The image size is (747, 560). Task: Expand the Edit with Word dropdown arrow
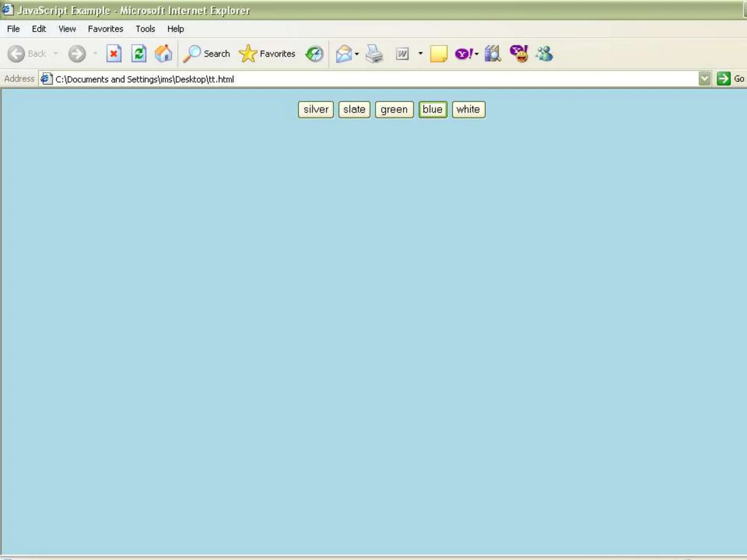click(x=420, y=54)
